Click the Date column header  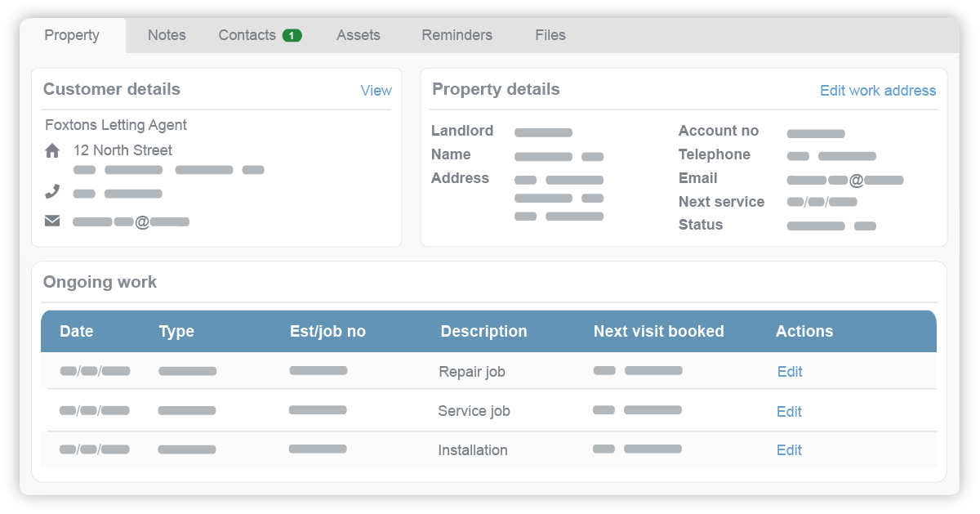point(76,331)
